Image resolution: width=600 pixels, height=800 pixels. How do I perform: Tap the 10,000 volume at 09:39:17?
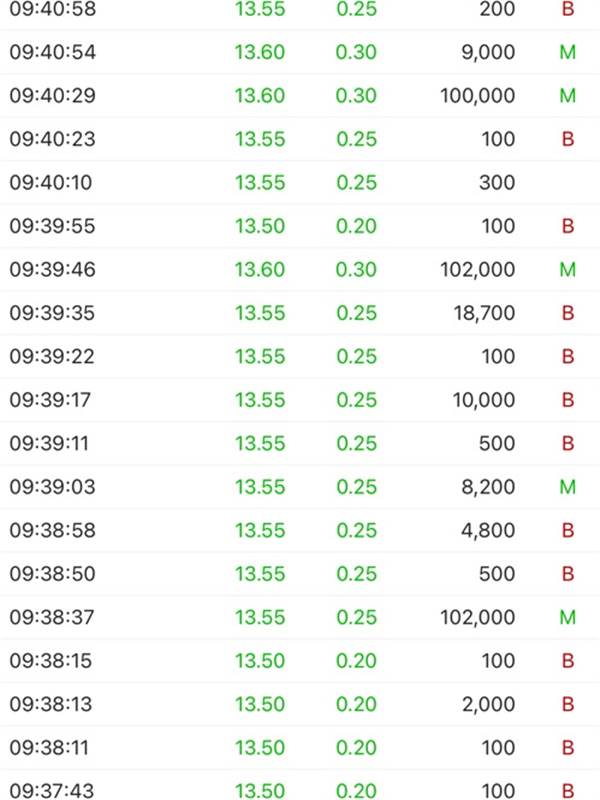[484, 400]
